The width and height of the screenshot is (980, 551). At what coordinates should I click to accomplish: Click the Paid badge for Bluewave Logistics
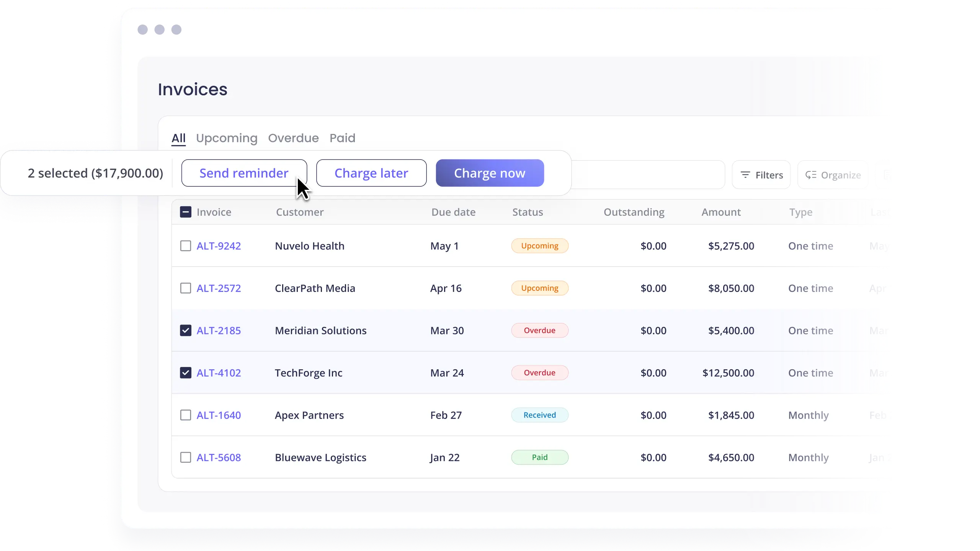click(540, 457)
